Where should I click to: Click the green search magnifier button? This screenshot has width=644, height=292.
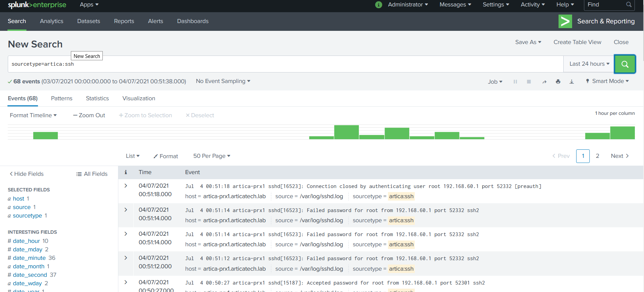tap(625, 64)
